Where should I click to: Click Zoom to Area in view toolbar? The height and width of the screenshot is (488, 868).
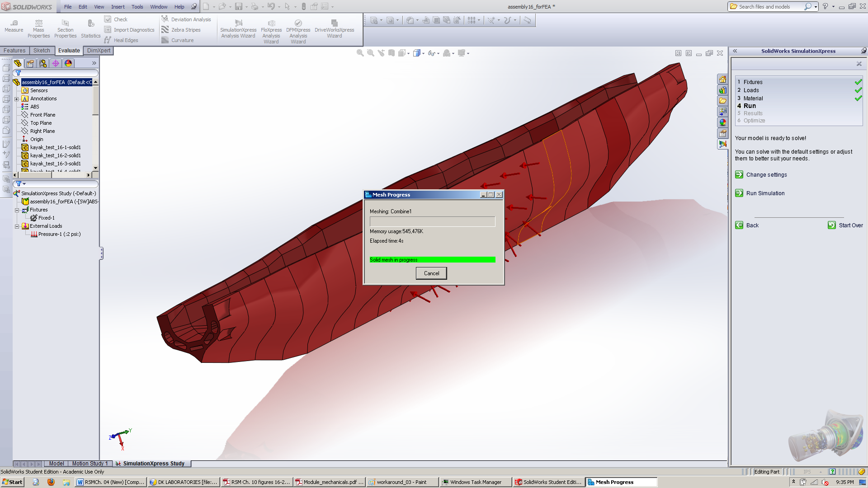371,53
